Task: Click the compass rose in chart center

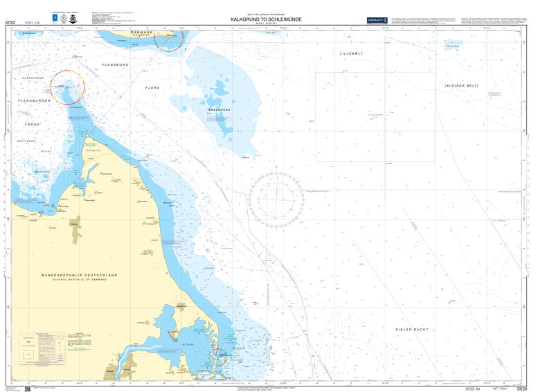Action: [x=276, y=193]
